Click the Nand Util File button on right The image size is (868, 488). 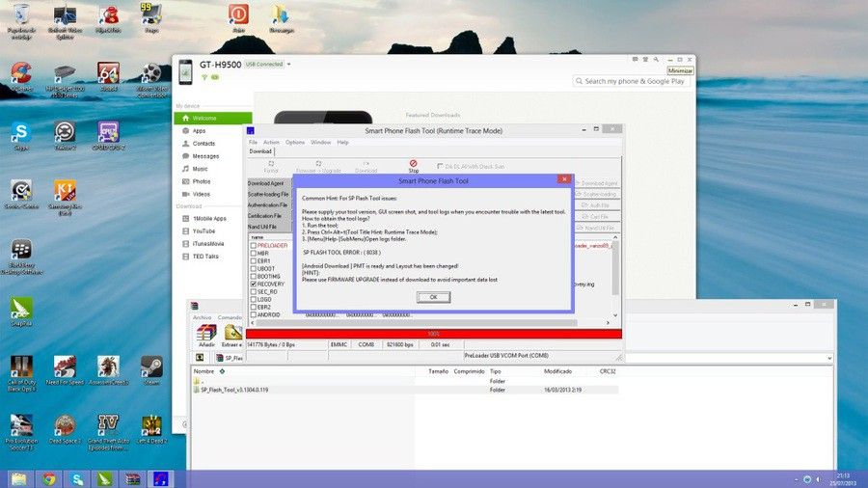coord(597,228)
